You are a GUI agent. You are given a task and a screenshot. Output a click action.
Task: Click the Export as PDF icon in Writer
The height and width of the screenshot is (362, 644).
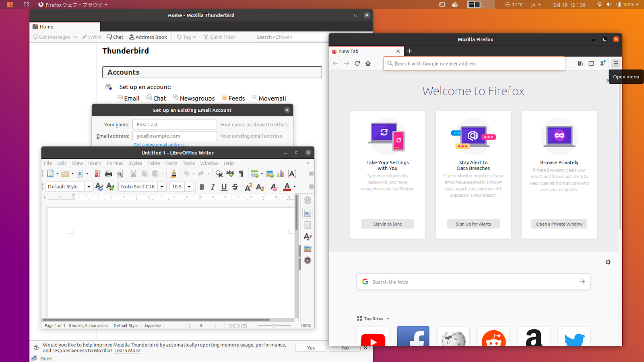(x=97, y=174)
